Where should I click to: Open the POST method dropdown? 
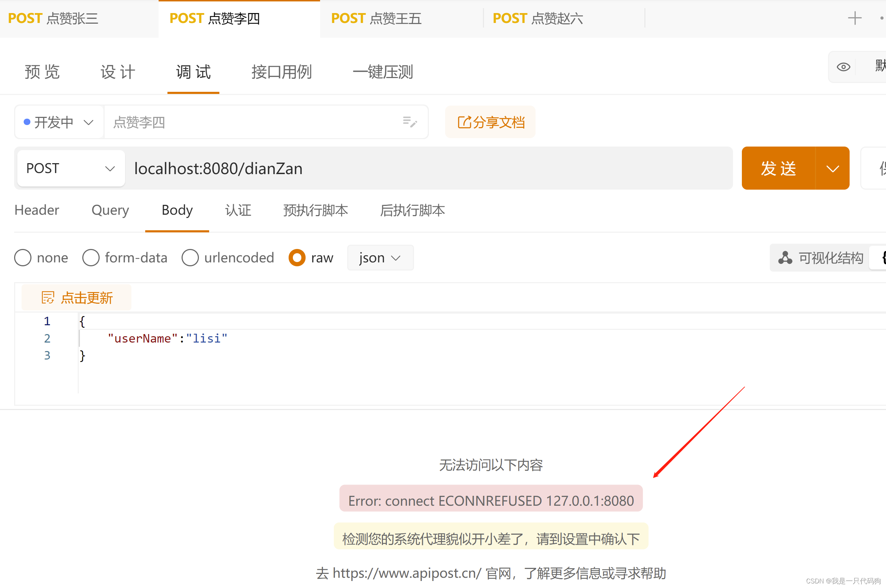71,168
